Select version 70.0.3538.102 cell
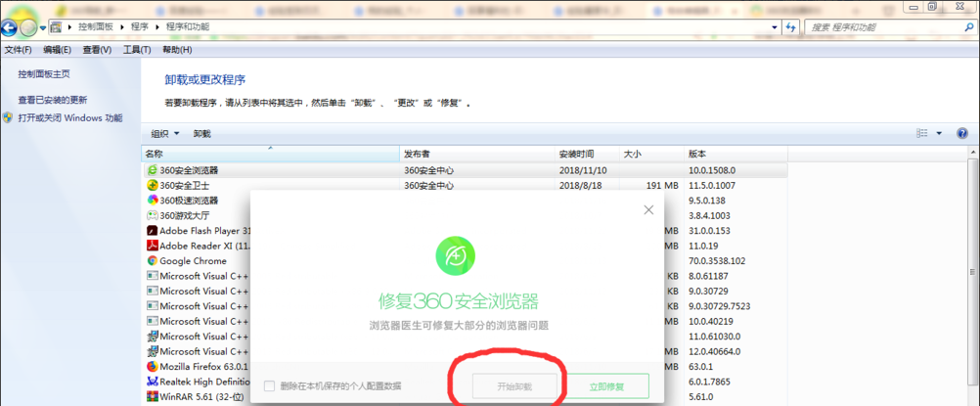 (717, 261)
